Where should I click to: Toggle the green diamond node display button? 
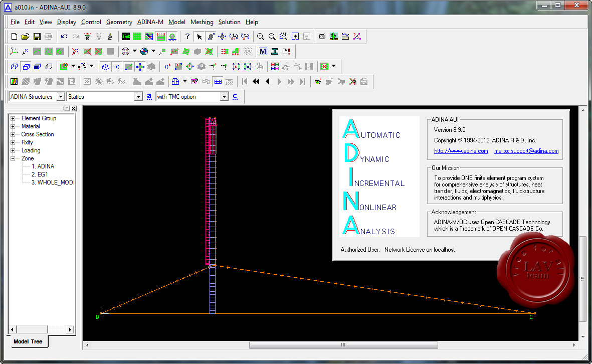point(140,67)
